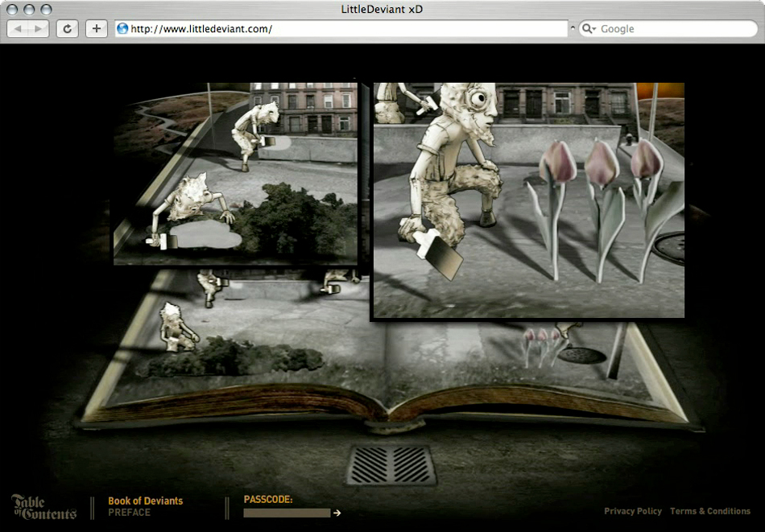This screenshot has height=532, width=765.
Task: Reload the page using the refresh icon
Action: tap(67, 28)
